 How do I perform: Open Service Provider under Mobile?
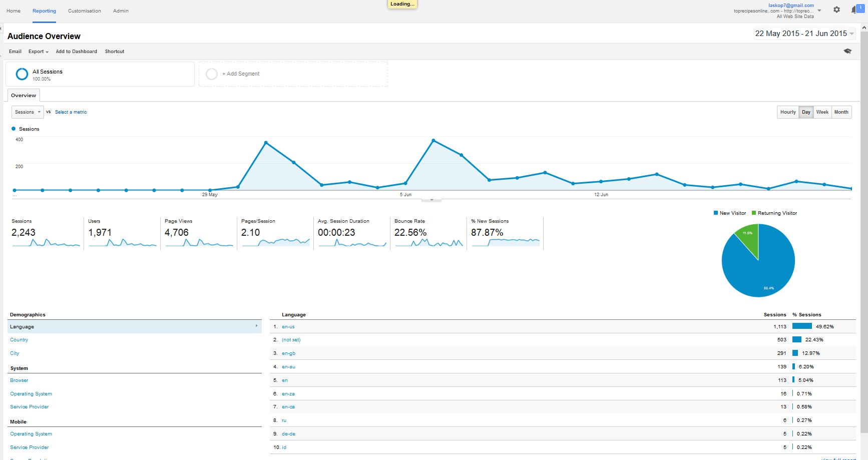pos(30,447)
